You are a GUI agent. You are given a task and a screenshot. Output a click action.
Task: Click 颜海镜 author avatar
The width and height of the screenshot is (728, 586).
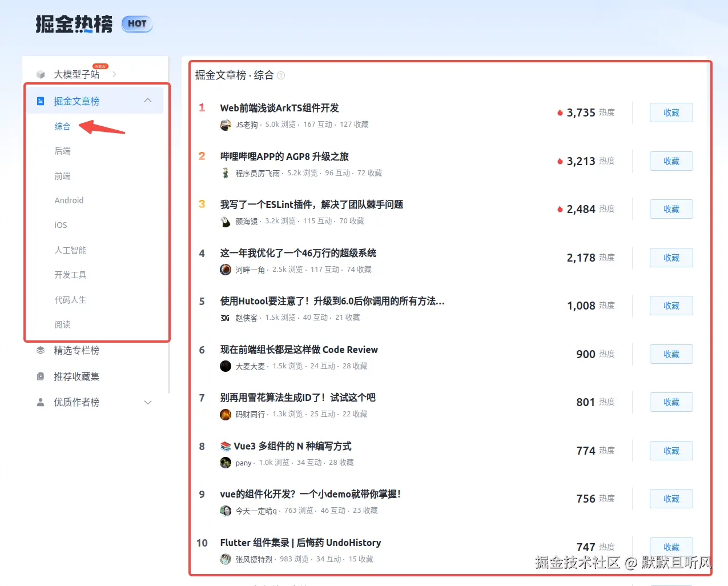[x=226, y=221]
